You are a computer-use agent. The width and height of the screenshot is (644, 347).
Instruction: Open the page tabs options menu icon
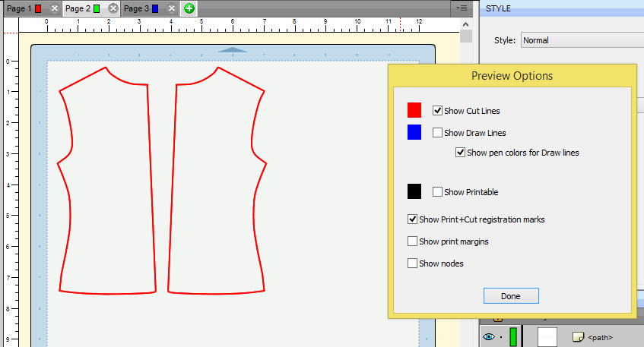point(462,8)
